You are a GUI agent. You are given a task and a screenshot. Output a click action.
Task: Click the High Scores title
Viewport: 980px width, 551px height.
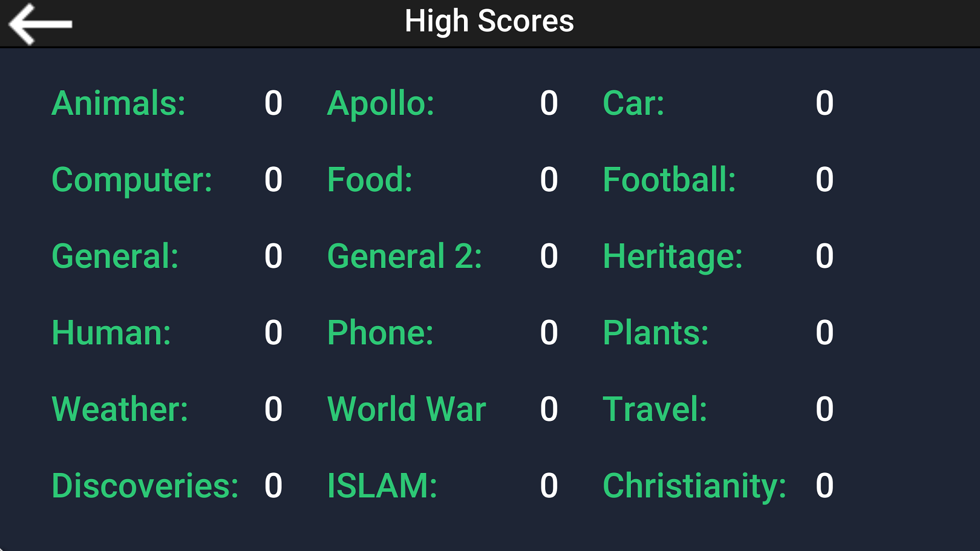(489, 21)
